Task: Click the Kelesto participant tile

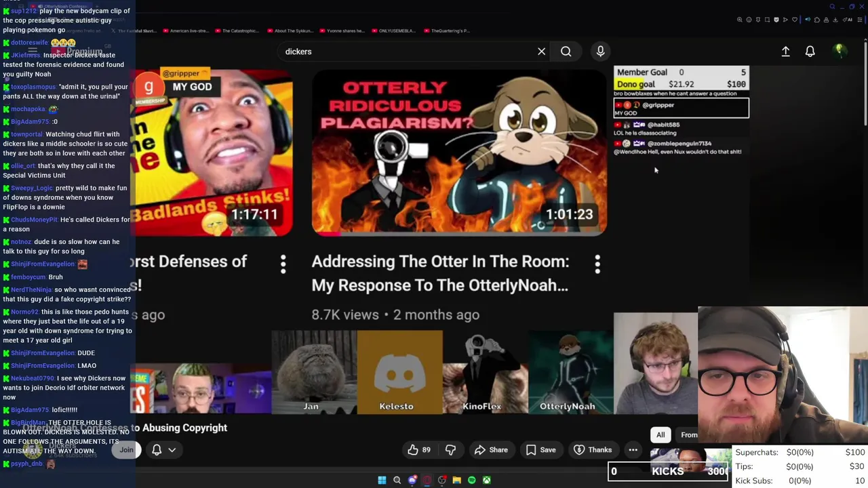Action: point(399,372)
